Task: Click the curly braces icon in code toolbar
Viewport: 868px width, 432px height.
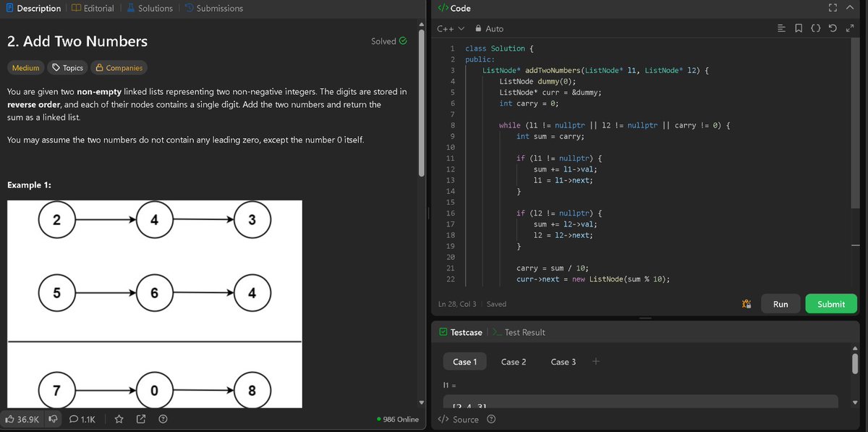Action: click(x=815, y=28)
